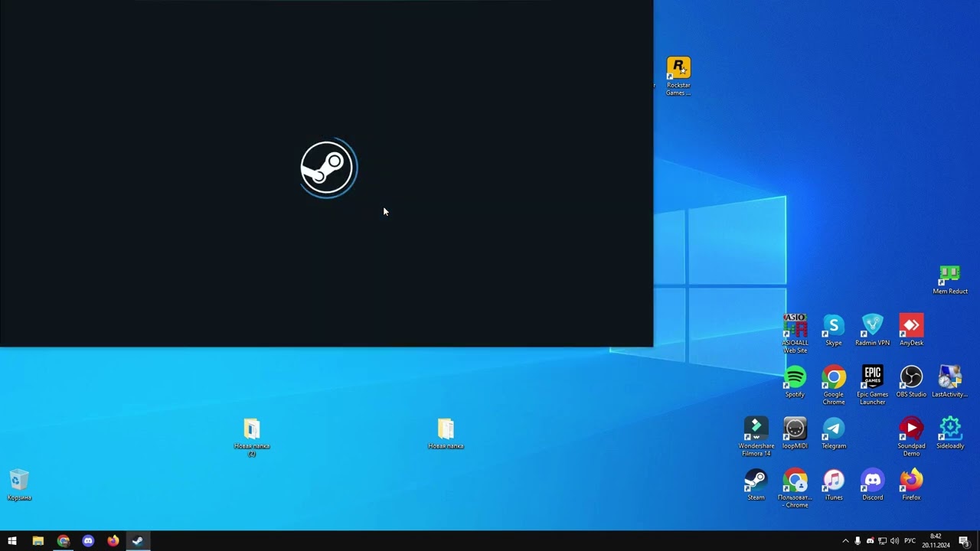Open the notification center with 3 notifications

(964, 541)
